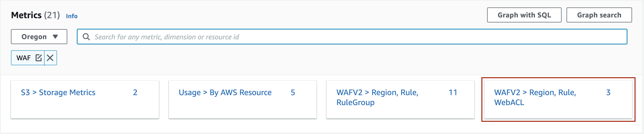Image resolution: width=644 pixels, height=134 pixels.
Task: Open WAFV2 Region, Rule, RuleGroup metrics
Action: [377, 97]
